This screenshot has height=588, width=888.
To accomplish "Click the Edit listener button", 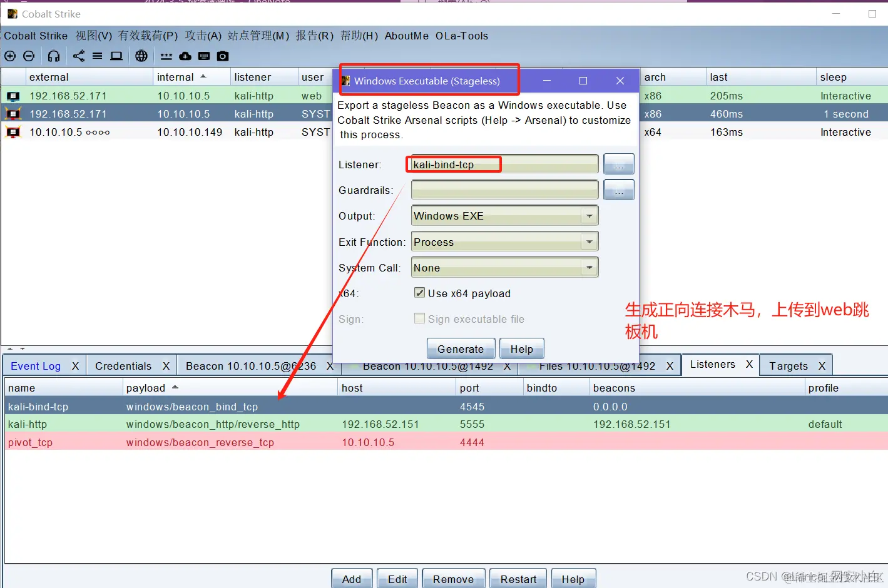I will click(x=397, y=579).
